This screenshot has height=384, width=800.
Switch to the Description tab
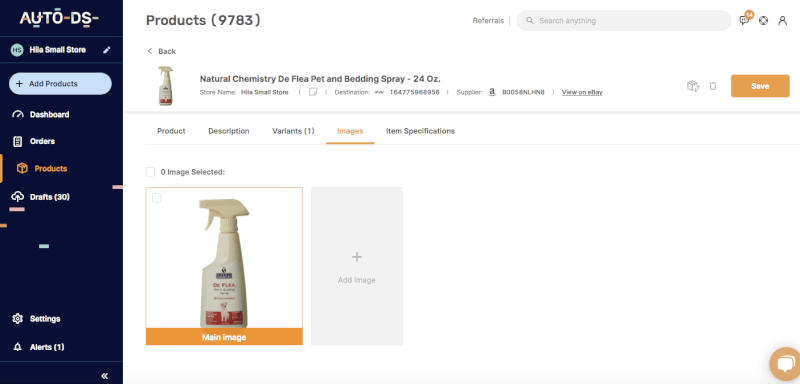tap(229, 131)
